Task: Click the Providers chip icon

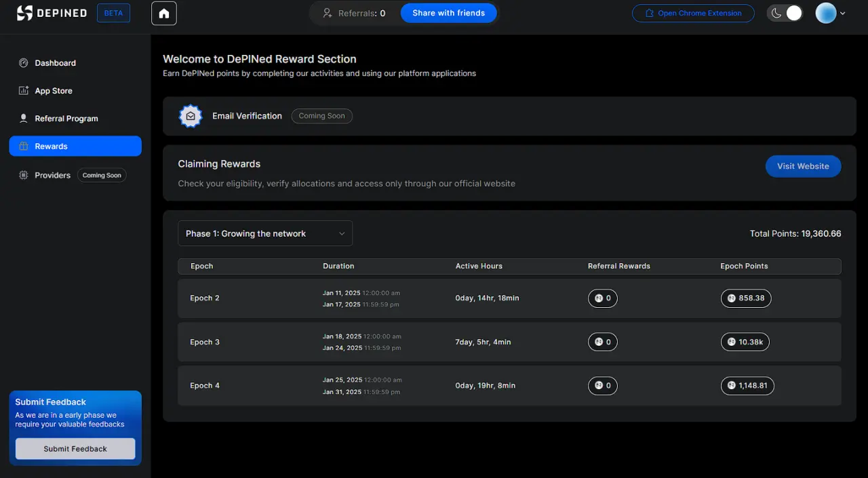Action: pos(24,175)
